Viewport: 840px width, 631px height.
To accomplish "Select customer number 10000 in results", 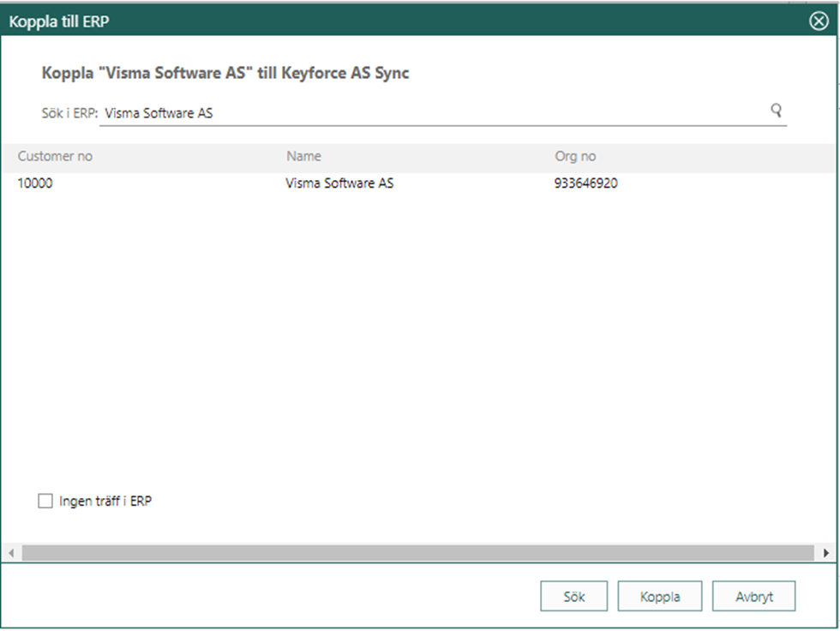I will point(35,183).
